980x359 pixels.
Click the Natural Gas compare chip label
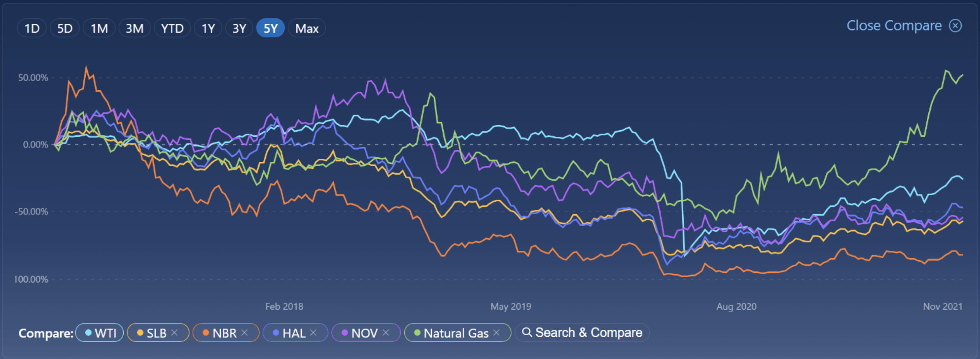point(456,333)
